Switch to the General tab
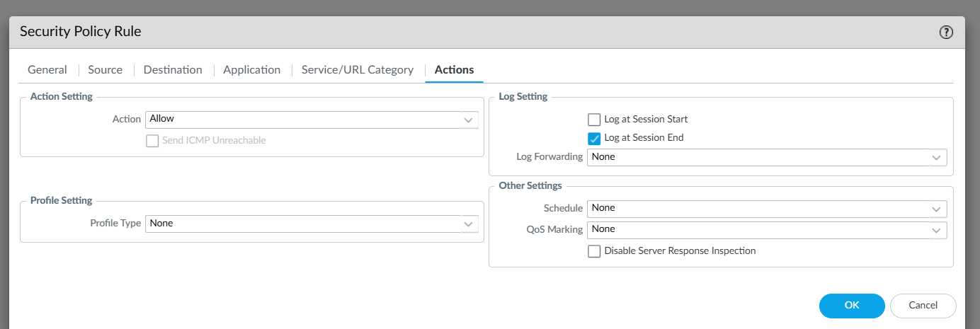This screenshot has width=980, height=329. click(x=47, y=69)
